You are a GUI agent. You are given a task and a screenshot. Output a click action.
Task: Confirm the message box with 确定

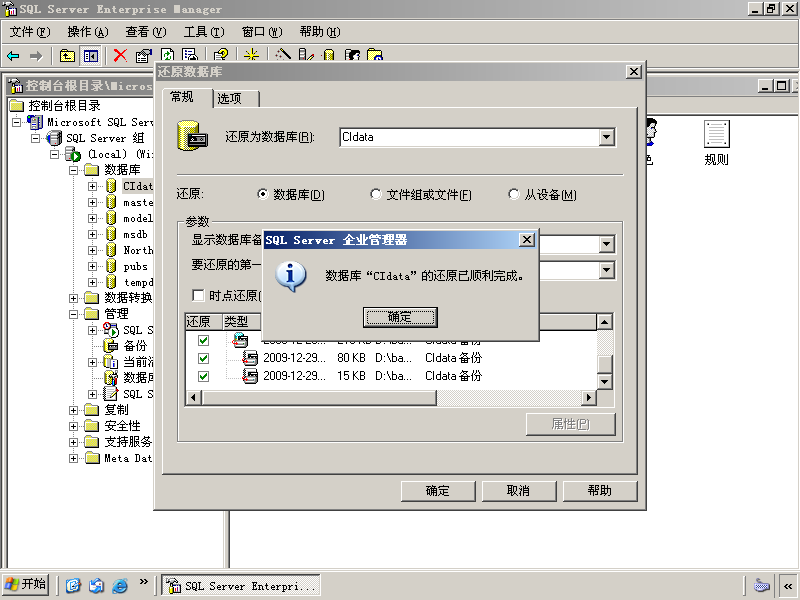coord(400,317)
